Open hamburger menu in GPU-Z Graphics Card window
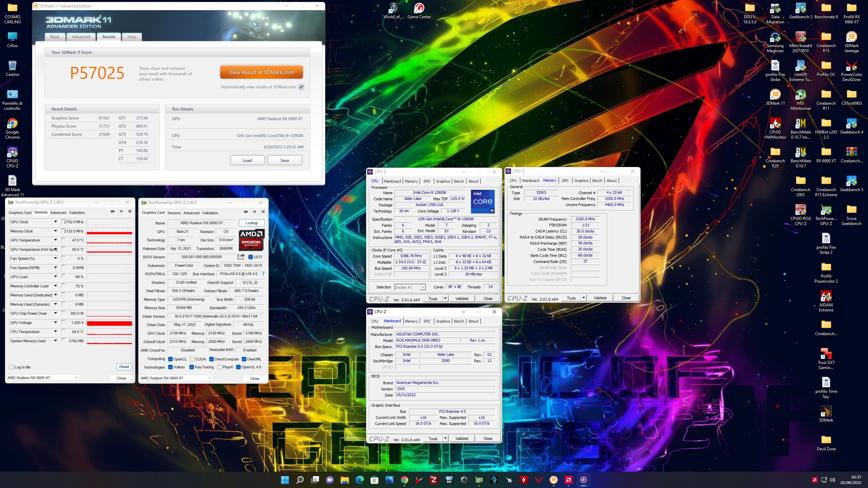The image size is (868, 488). (x=263, y=212)
